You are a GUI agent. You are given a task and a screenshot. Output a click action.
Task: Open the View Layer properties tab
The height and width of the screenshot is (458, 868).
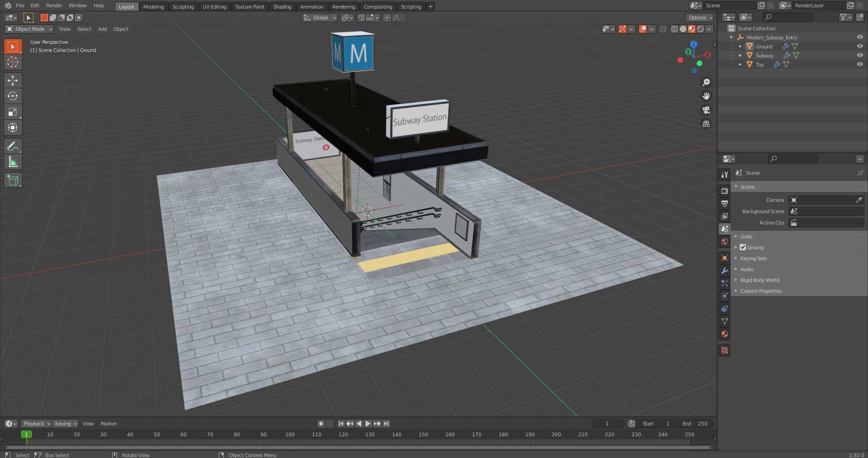(725, 216)
